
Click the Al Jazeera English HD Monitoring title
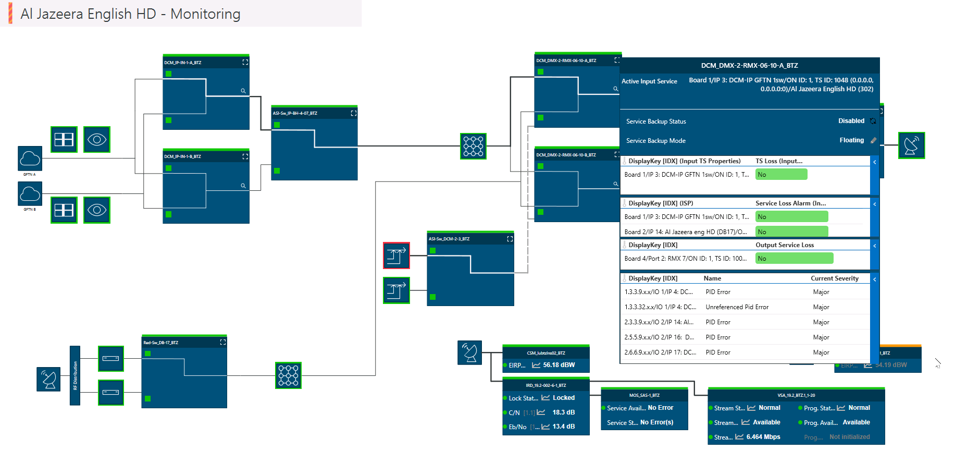131,14
